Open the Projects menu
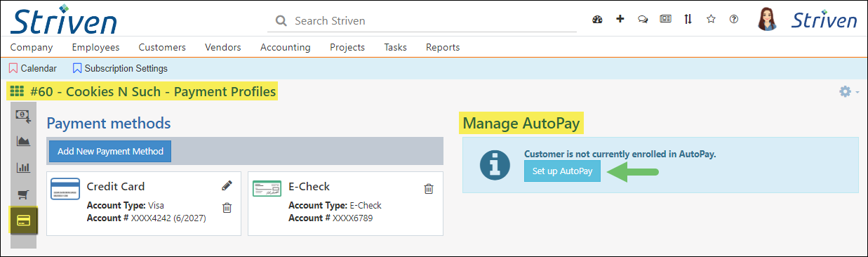868x257 pixels. (347, 47)
